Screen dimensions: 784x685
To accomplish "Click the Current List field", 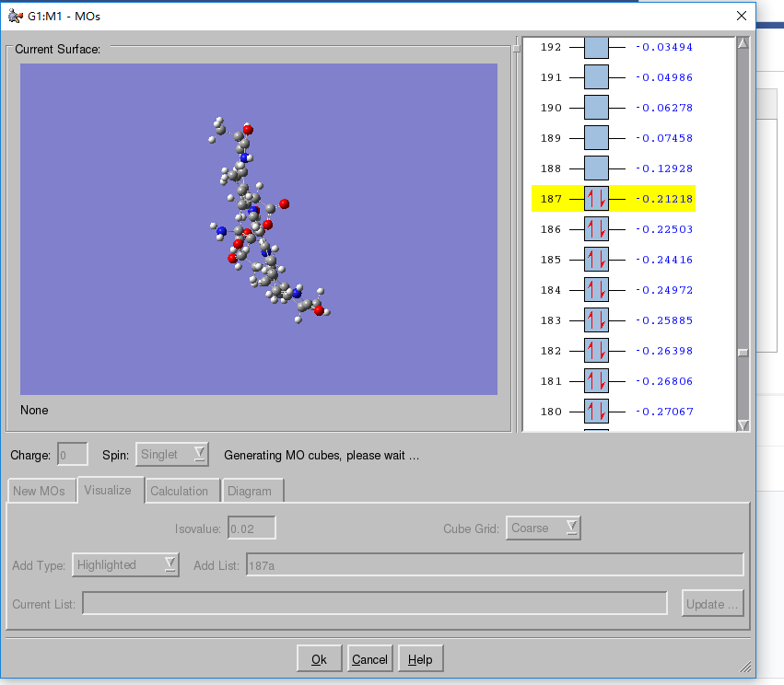I will click(x=375, y=604).
